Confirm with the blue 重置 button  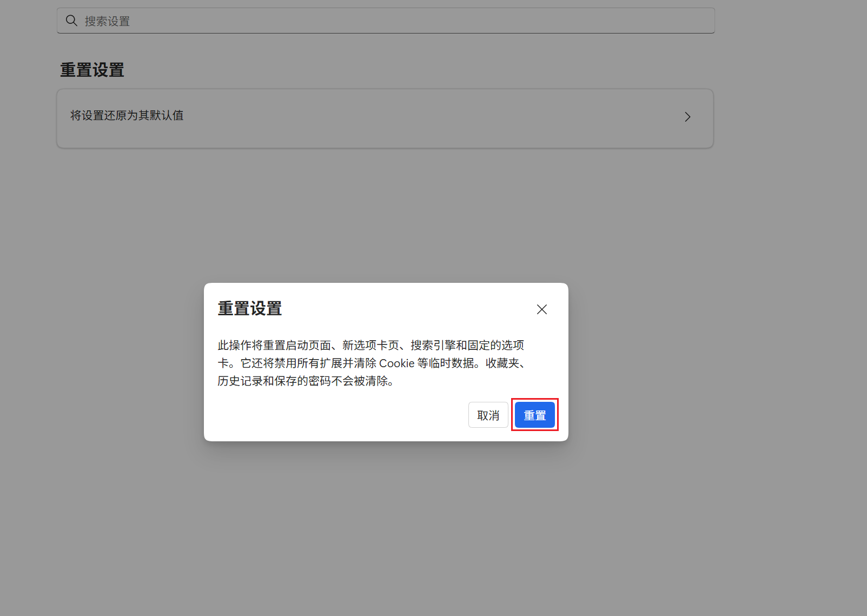(x=534, y=415)
